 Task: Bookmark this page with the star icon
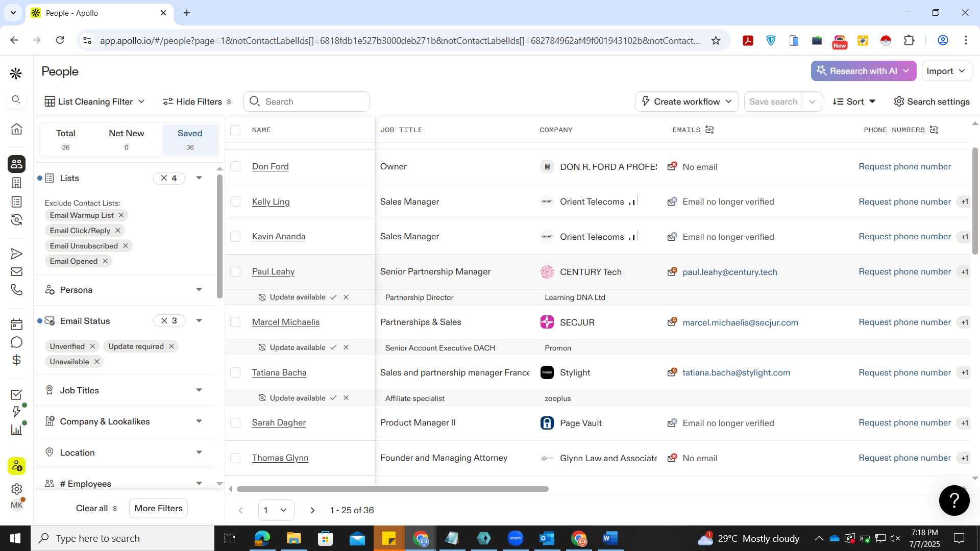(x=716, y=41)
